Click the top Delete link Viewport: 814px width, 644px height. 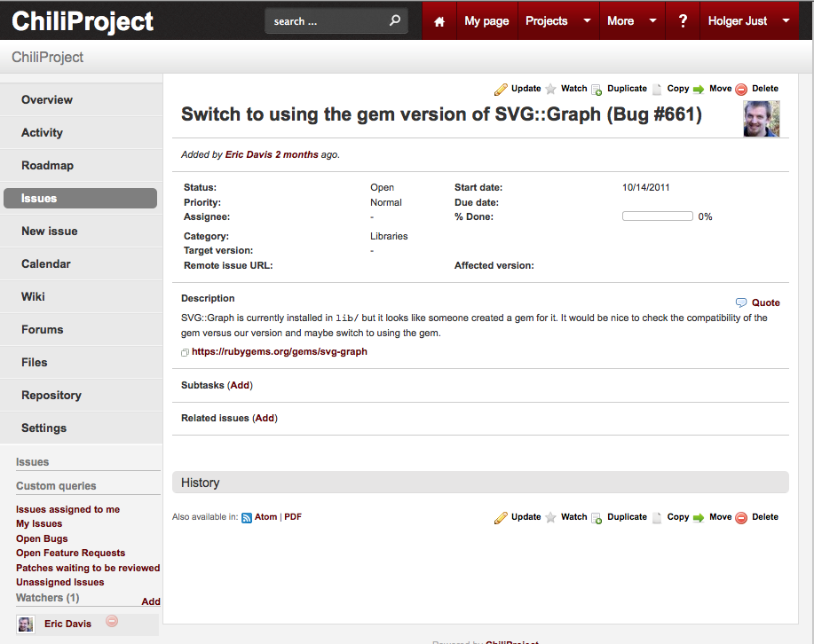pyautogui.click(x=765, y=88)
